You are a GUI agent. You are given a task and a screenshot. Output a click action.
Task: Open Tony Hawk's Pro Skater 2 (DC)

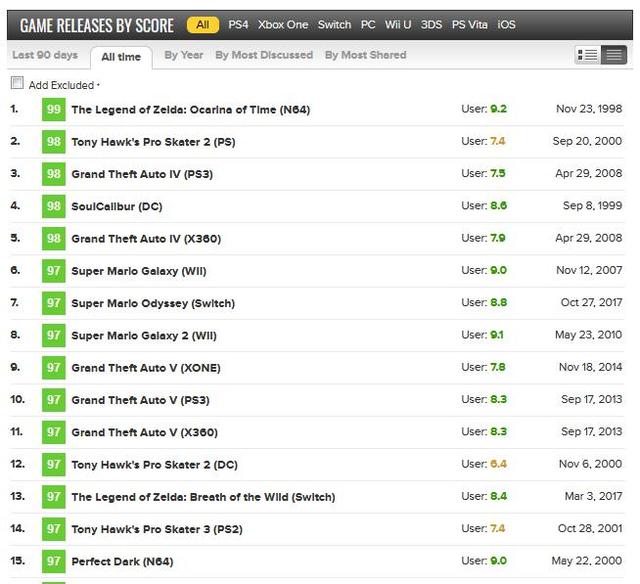154,464
